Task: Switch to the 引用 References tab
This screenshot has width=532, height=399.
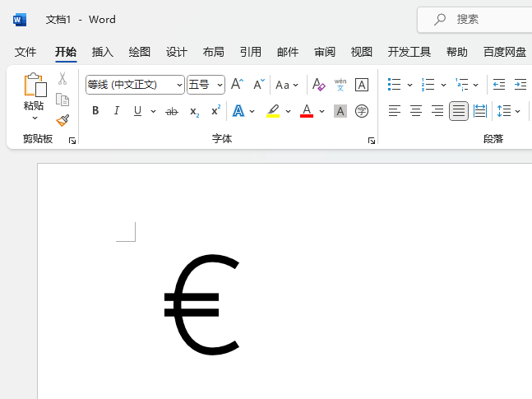Action: tap(251, 52)
